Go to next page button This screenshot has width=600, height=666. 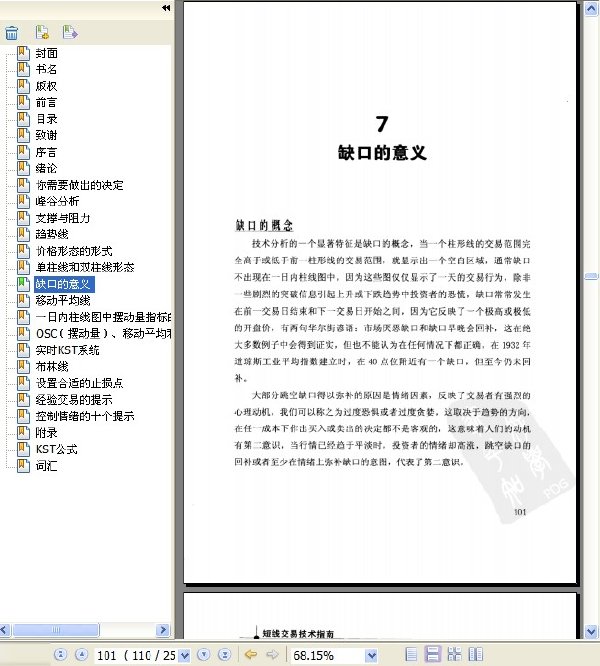pos(204,655)
